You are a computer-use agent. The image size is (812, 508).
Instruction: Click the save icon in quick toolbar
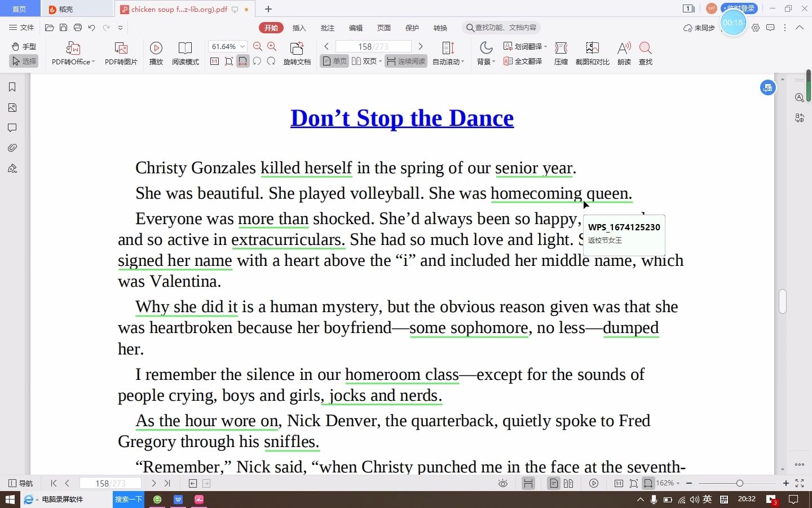(x=63, y=27)
